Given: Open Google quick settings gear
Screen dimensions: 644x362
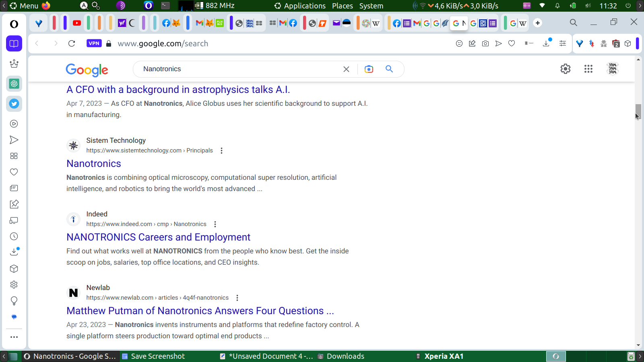Looking at the screenshot, I should pyautogui.click(x=566, y=69).
